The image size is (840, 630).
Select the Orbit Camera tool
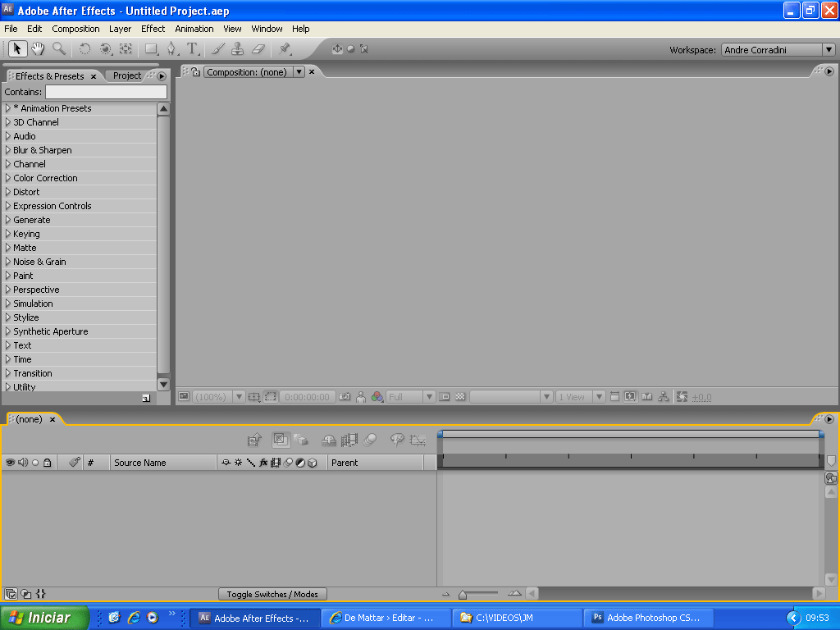pyautogui.click(x=106, y=49)
